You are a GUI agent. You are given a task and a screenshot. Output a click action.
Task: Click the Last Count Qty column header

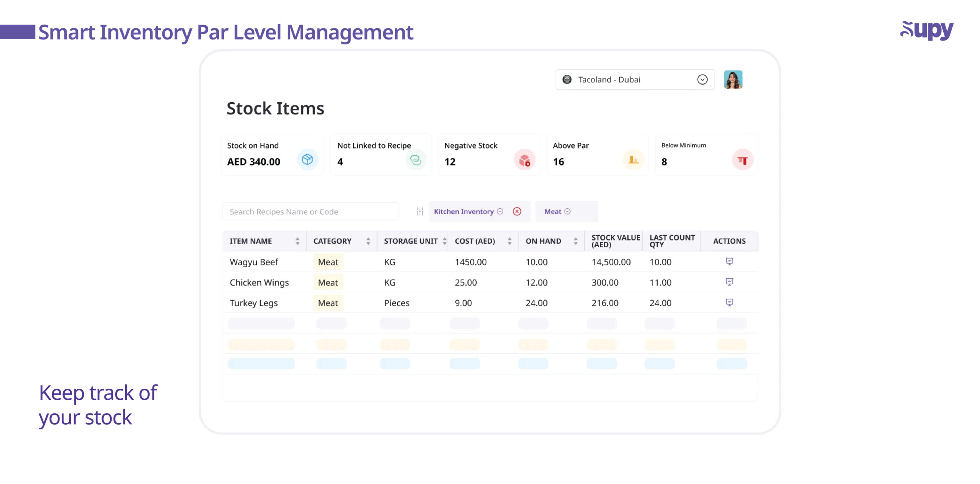[672, 241]
